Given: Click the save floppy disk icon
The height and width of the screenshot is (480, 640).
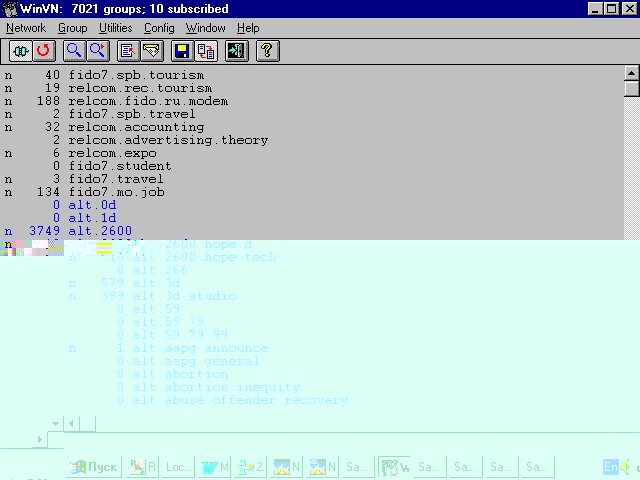Looking at the screenshot, I should click(182, 50).
